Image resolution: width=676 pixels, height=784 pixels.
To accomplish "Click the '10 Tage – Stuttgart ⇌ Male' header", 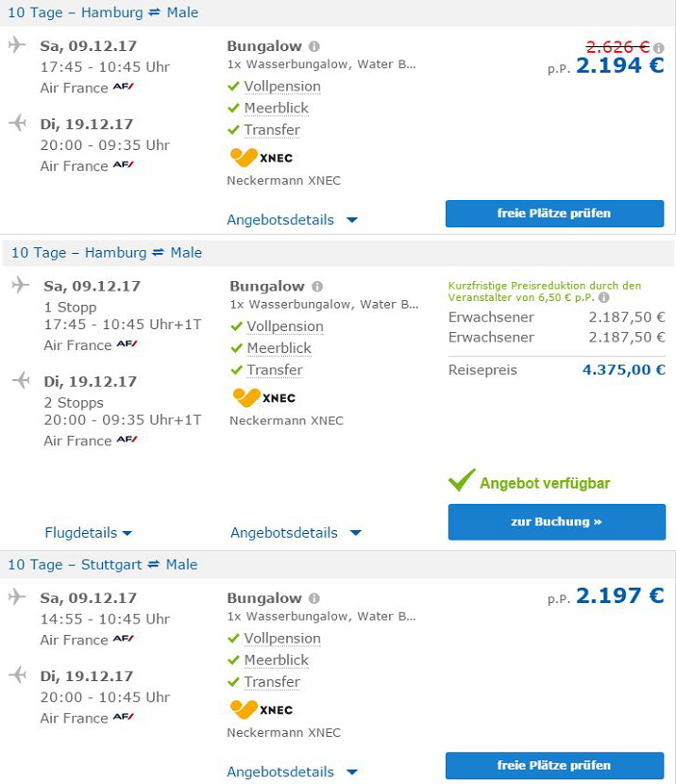I will point(103,564).
